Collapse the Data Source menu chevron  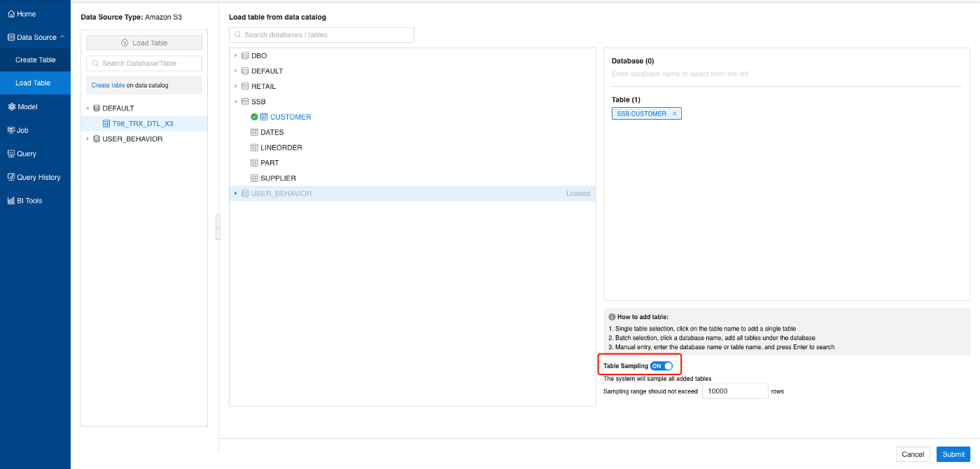(x=62, y=36)
